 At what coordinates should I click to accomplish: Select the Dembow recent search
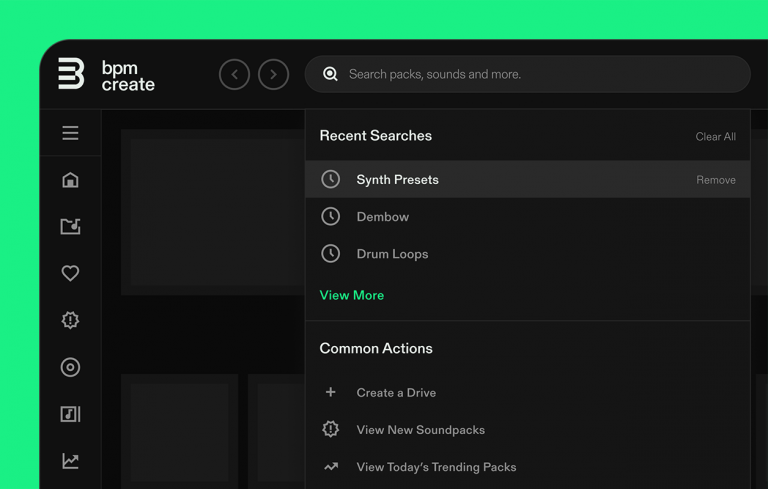382,217
